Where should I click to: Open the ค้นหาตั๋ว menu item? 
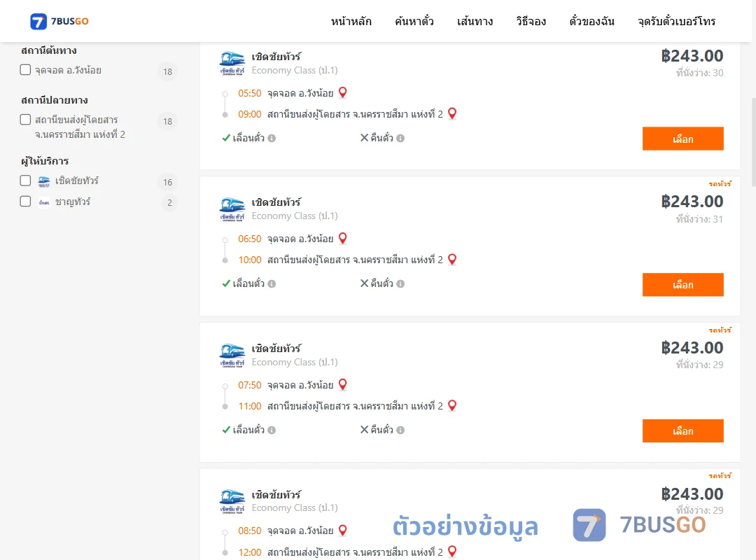click(x=414, y=21)
